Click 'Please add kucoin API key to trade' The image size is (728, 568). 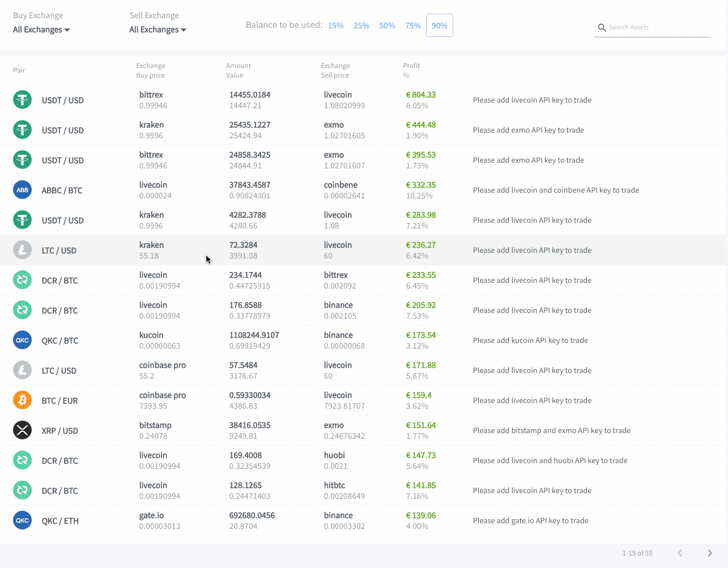530,340
